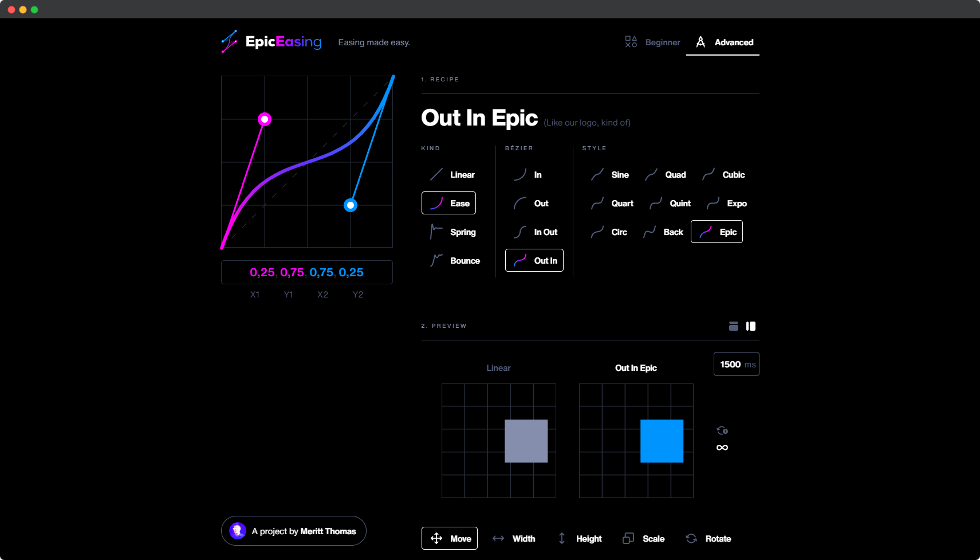Click the Height vertical arrow icon
980x560 pixels.
[x=562, y=538]
